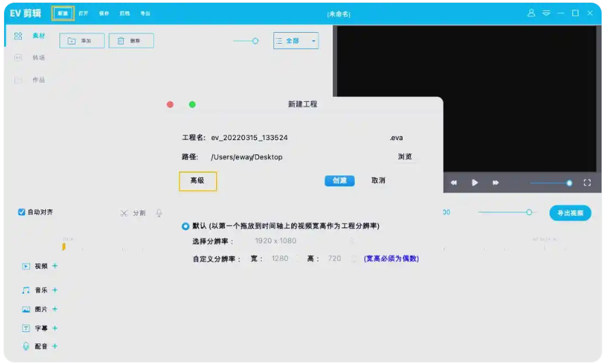605x364 pixels.
Task: Rewind the preview player
Action: 454,183
